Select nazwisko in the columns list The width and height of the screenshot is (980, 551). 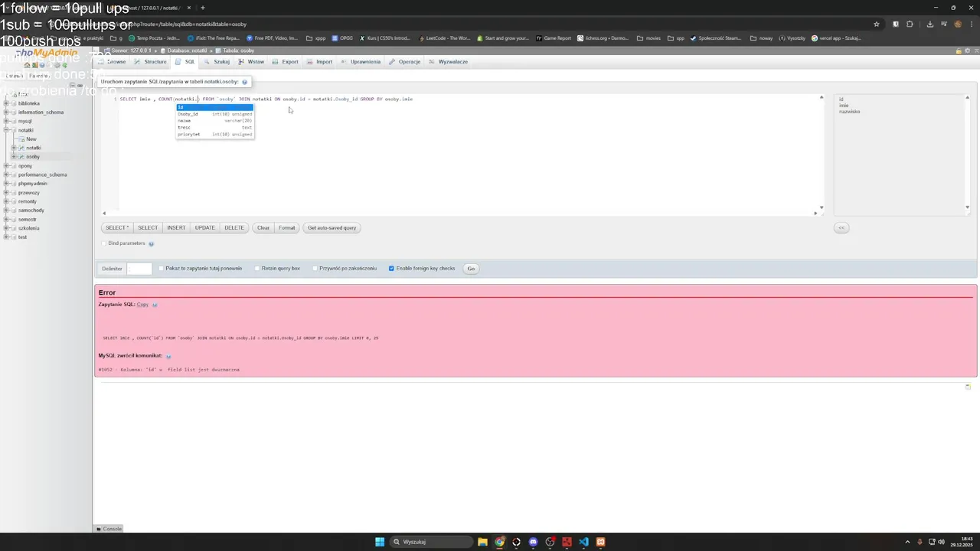tap(849, 112)
